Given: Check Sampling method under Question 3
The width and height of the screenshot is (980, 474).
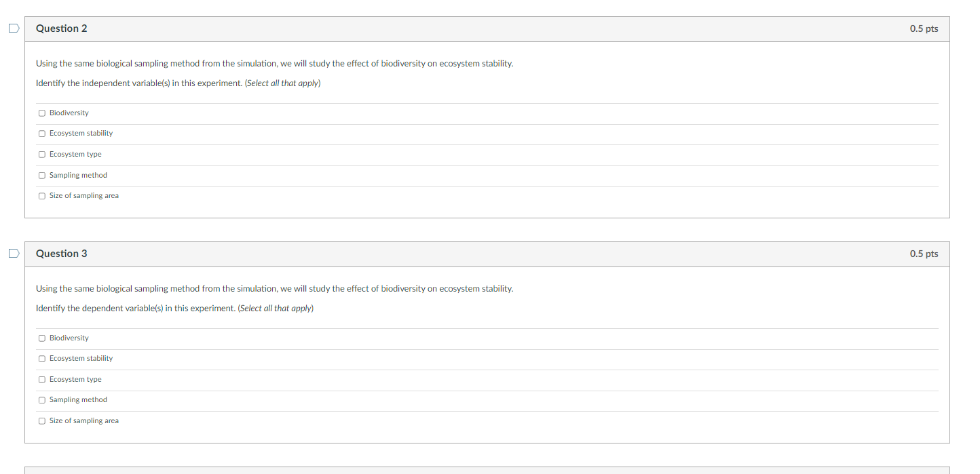Looking at the screenshot, I should point(41,399).
